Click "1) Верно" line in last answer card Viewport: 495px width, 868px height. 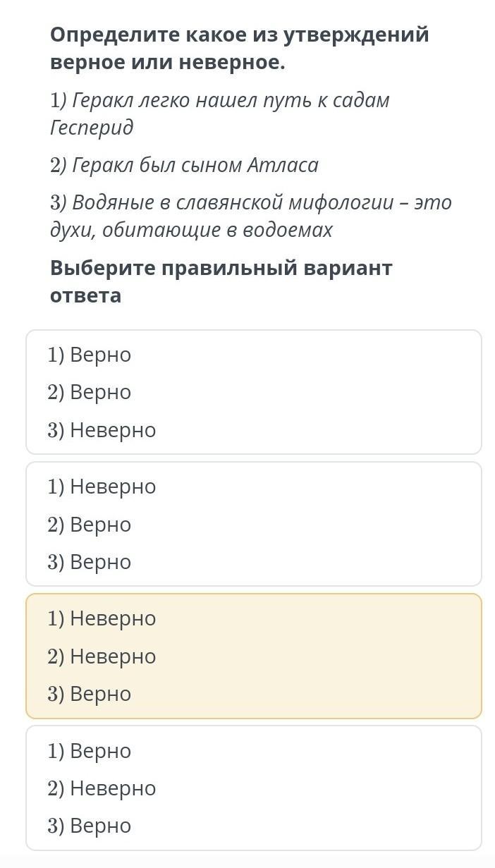[x=90, y=751]
